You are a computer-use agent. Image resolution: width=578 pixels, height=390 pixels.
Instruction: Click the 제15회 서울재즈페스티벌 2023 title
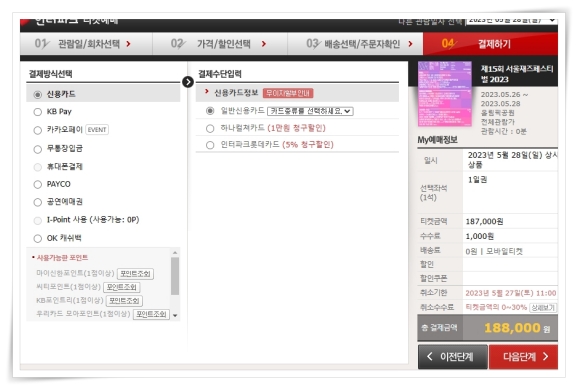tap(517, 74)
